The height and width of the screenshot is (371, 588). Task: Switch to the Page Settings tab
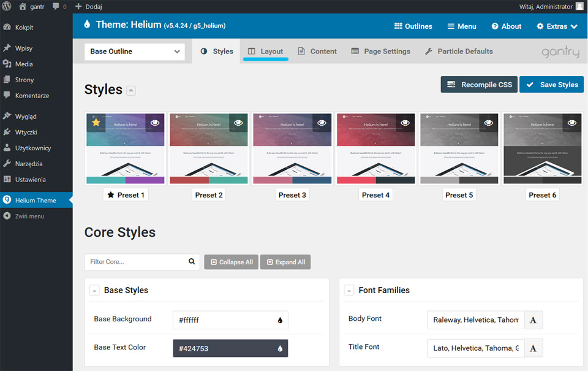[380, 51]
